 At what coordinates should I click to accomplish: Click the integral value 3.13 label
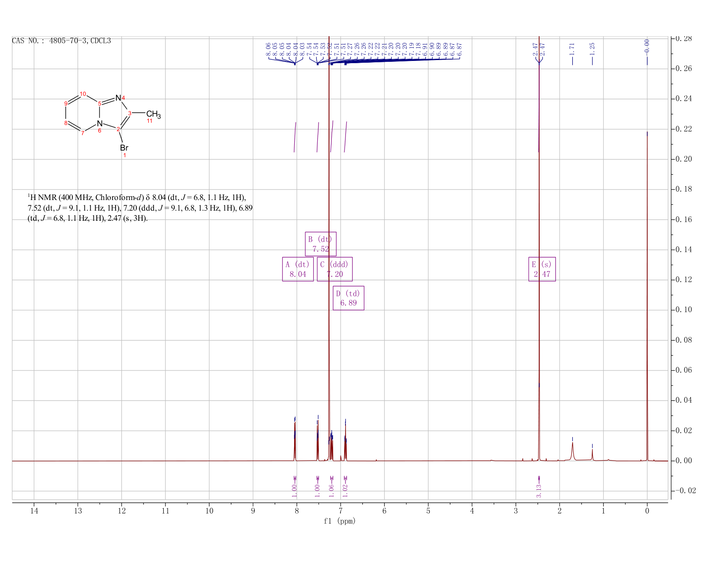(x=539, y=491)
